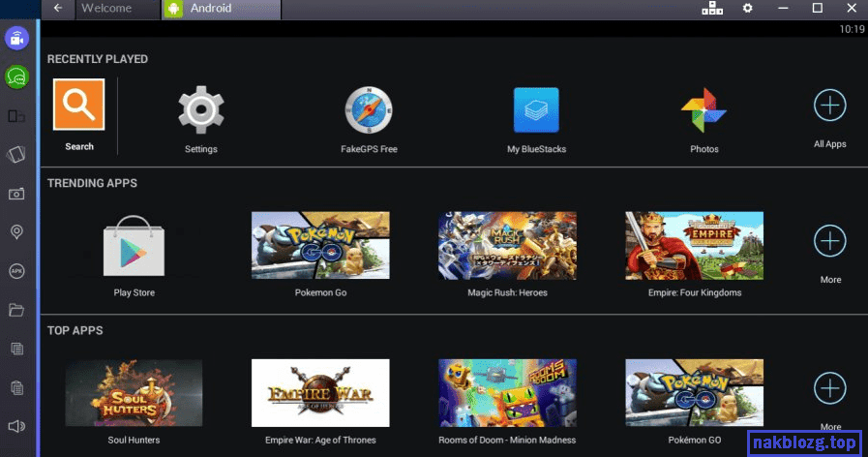
Task: Open Pokémon GO in Top Apps
Action: pos(694,393)
